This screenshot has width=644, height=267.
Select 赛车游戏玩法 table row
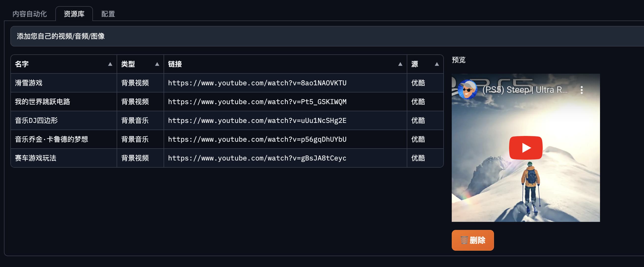pos(36,158)
